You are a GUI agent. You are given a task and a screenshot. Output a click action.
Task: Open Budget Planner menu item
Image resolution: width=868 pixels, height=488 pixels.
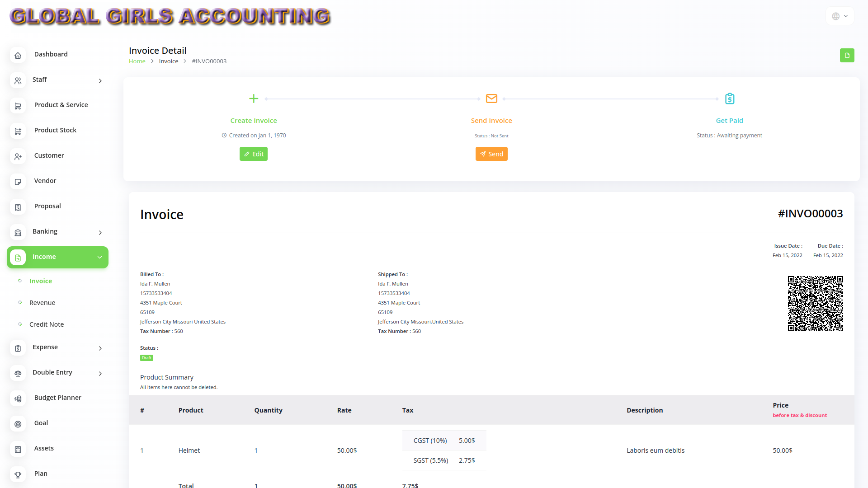tap(57, 398)
